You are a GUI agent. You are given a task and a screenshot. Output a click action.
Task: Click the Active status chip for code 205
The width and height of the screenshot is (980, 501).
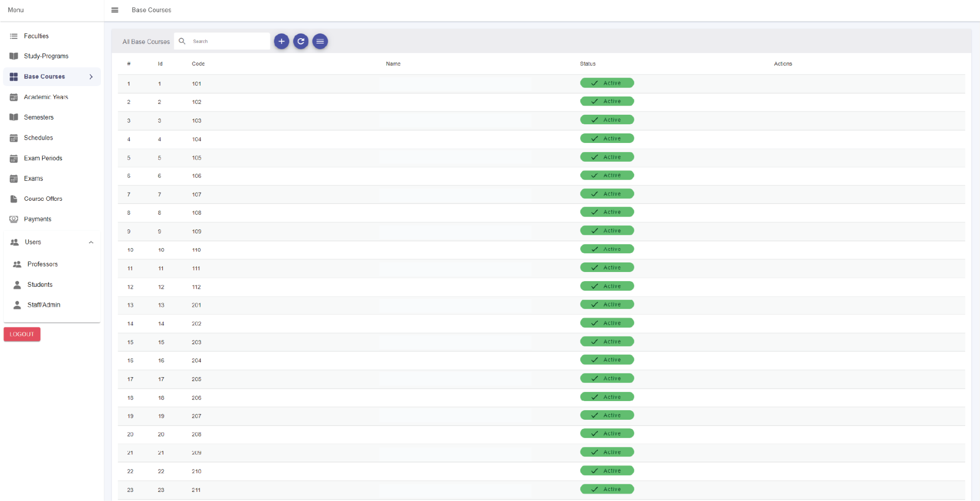[x=606, y=379]
